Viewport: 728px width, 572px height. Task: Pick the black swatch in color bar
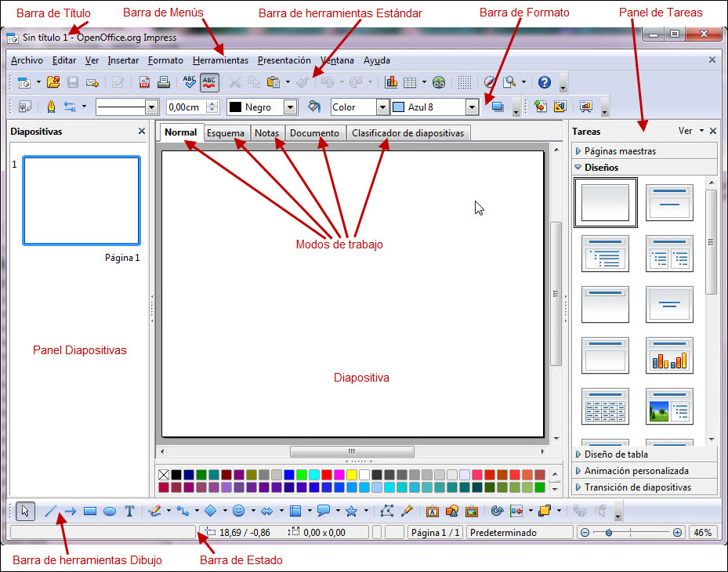(x=176, y=475)
